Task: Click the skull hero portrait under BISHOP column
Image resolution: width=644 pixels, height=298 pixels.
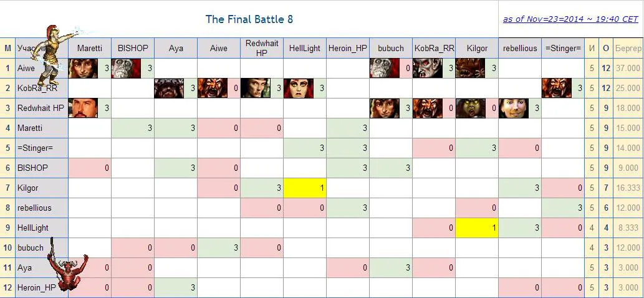Action: tap(126, 68)
